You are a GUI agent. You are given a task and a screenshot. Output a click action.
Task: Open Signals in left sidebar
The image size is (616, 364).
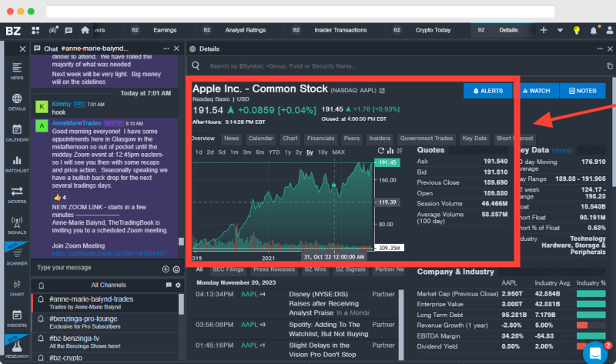(17, 225)
